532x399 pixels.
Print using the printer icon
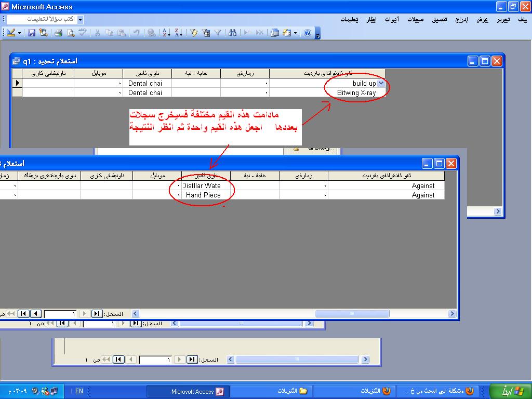pos(58,33)
